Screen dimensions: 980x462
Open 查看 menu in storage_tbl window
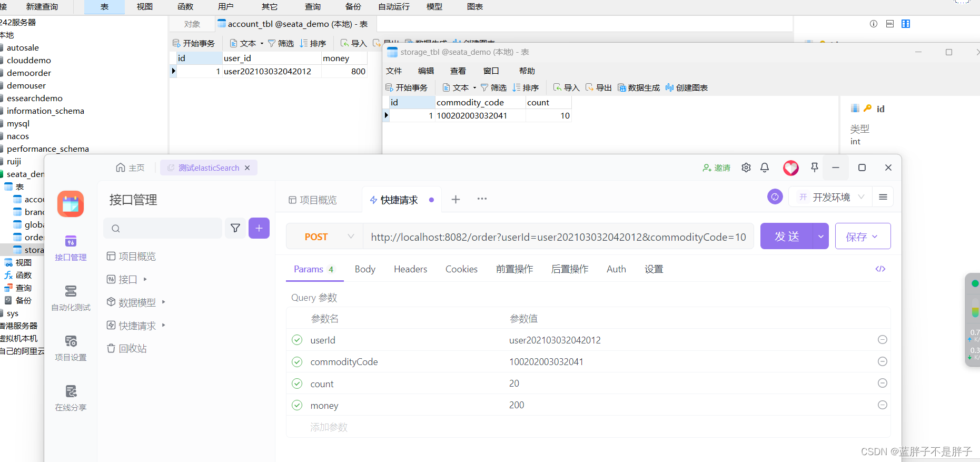click(458, 71)
